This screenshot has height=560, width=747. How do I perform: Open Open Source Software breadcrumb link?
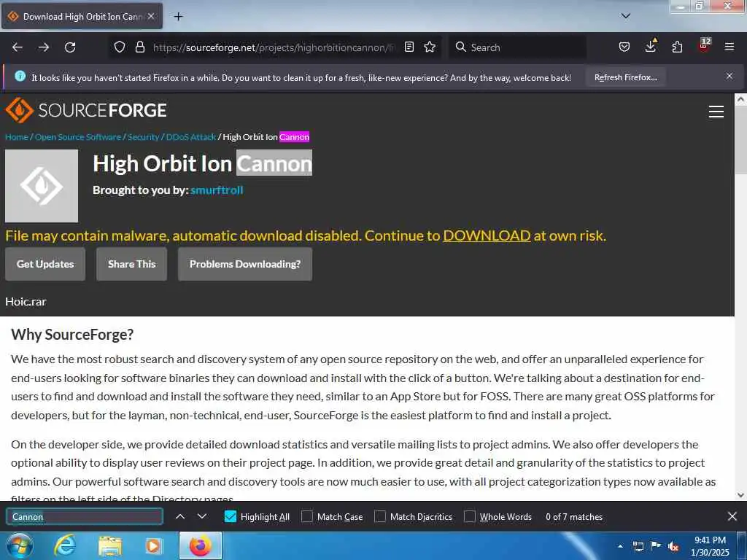tap(78, 137)
